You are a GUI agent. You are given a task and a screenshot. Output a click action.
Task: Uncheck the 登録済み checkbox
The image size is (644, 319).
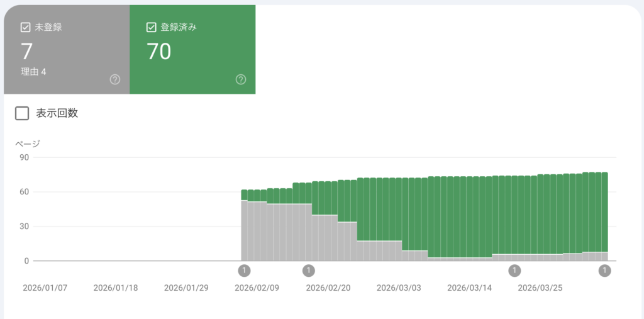click(152, 27)
